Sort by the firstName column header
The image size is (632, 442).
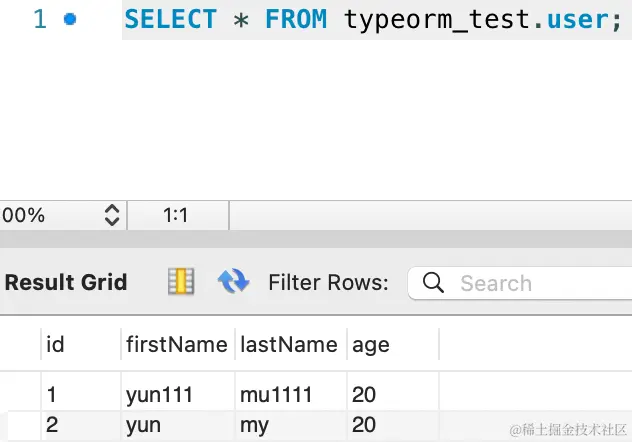[x=177, y=345]
